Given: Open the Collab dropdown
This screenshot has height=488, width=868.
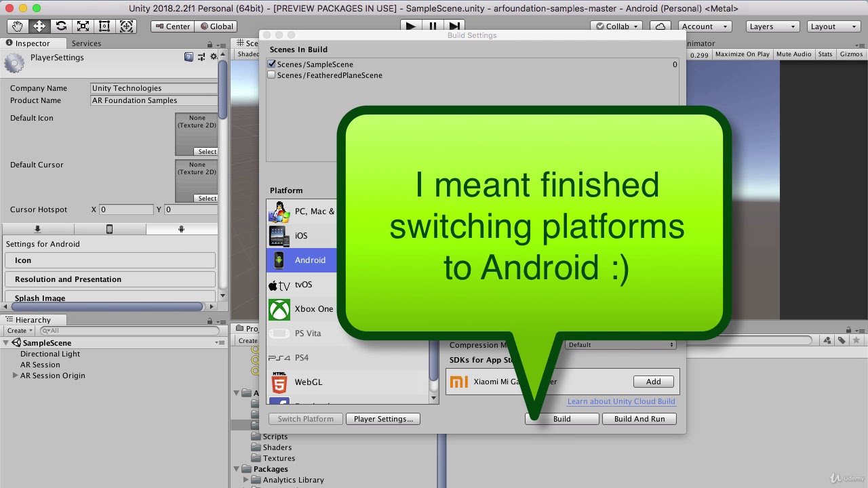Looking at the screenshot, I should point(617,26).
